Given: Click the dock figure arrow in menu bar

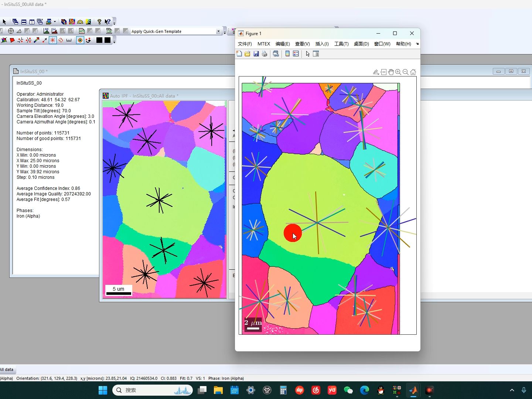Looking at the screenshot, I should point(417,44).
